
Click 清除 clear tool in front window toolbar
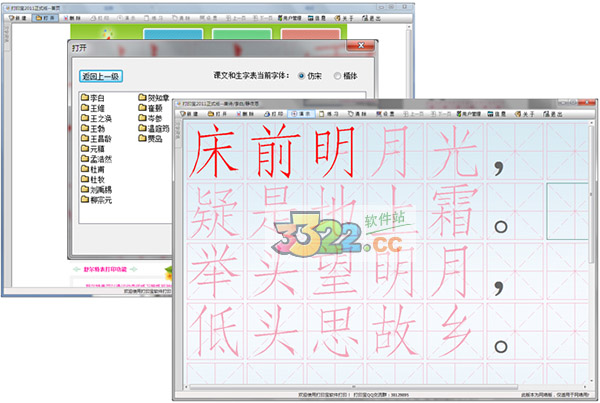357,114
